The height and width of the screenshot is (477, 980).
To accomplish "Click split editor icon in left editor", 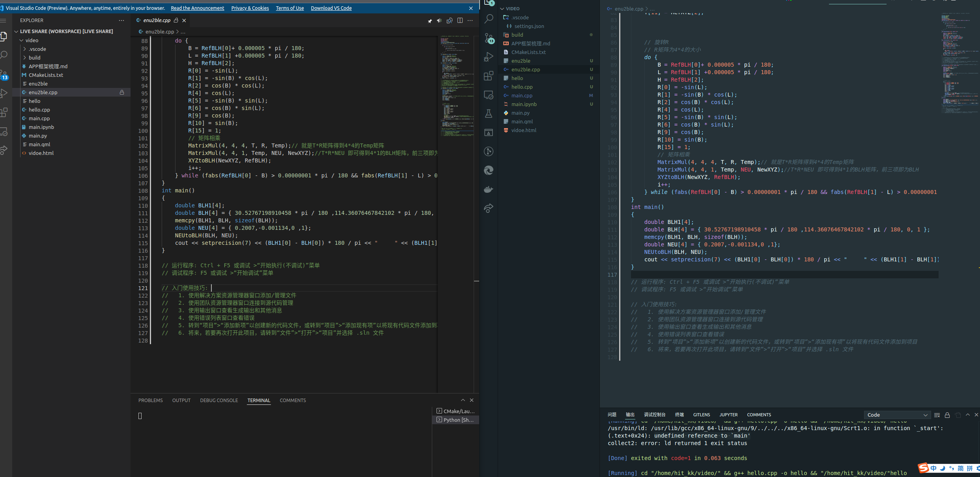I will [x=460, y=20].
